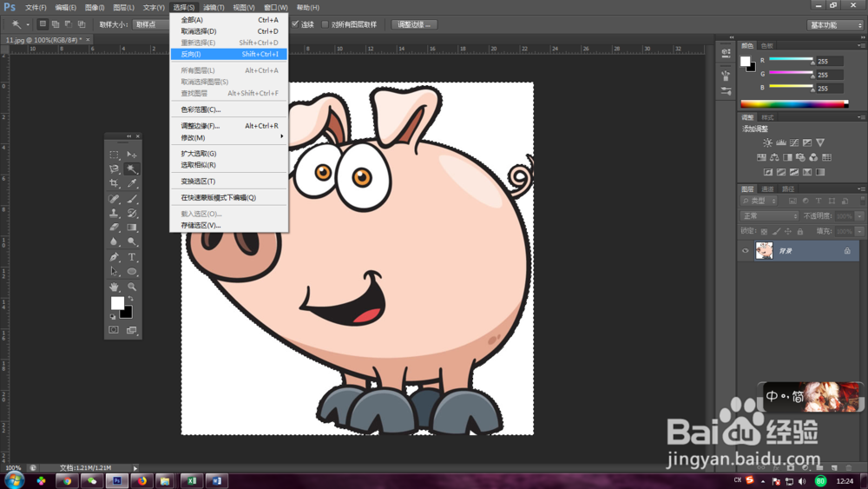Select the Rectangular Marquee tool
The width and height of the screenshot is (868, 489).
click(114, 155)
